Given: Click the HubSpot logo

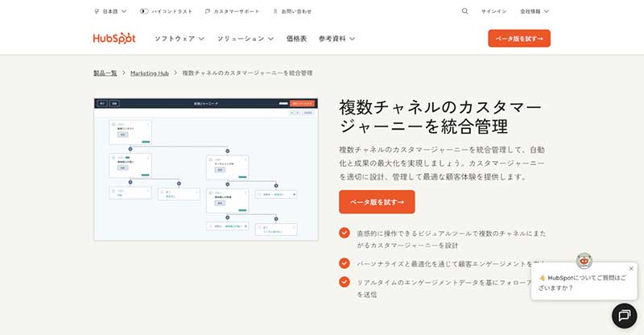Looking at the screenshot, I should [114, 38].
